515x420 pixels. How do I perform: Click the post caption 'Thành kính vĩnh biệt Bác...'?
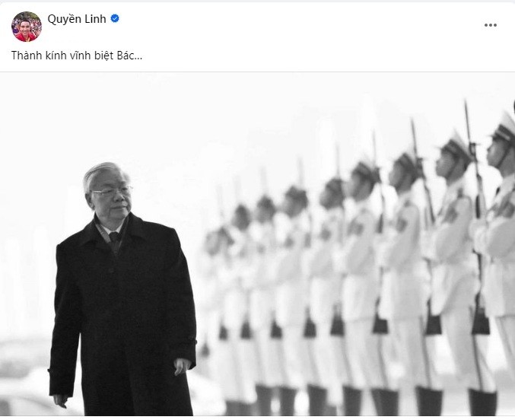coord(77,56)
